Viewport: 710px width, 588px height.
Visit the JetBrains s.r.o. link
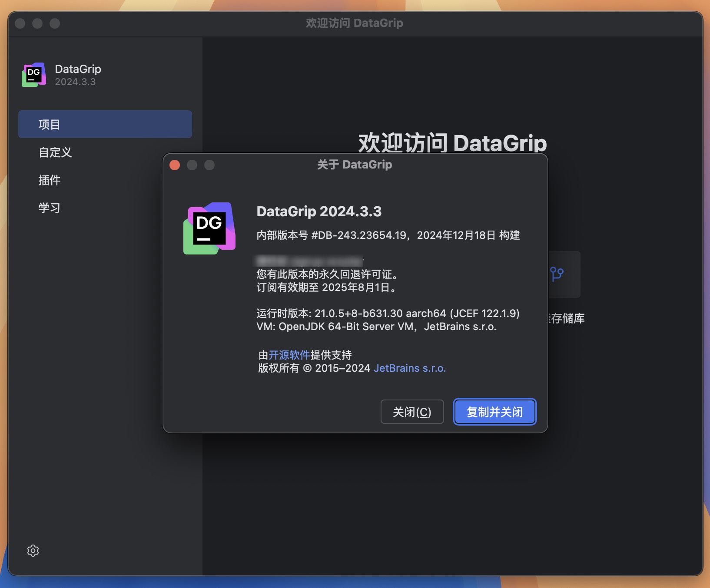[x=410, y=368]
